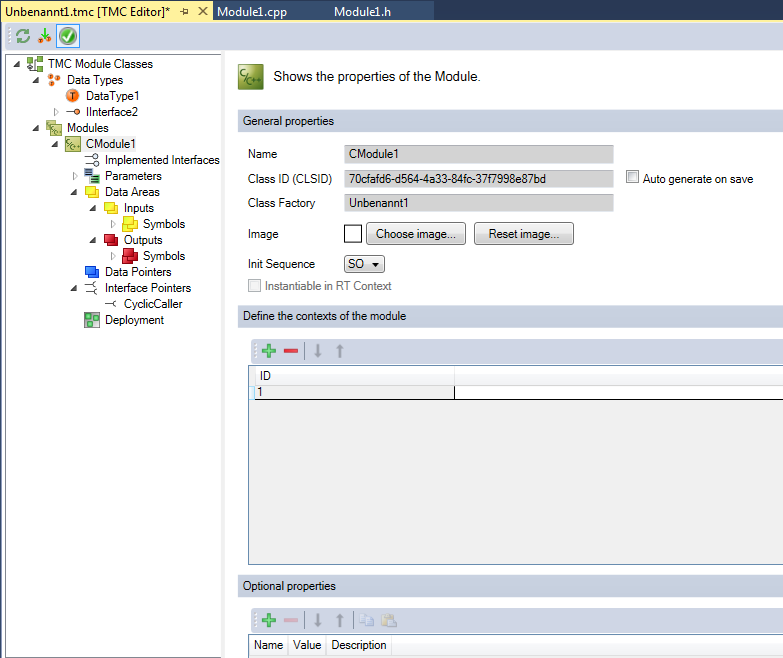
Task: Collapse the Data Areas node
Action: point(73,192)
